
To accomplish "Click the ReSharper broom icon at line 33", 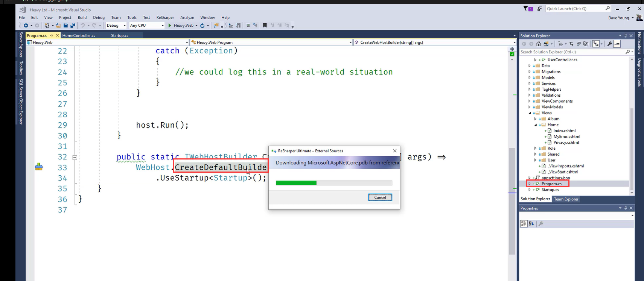I will click(x=39, y=167).
